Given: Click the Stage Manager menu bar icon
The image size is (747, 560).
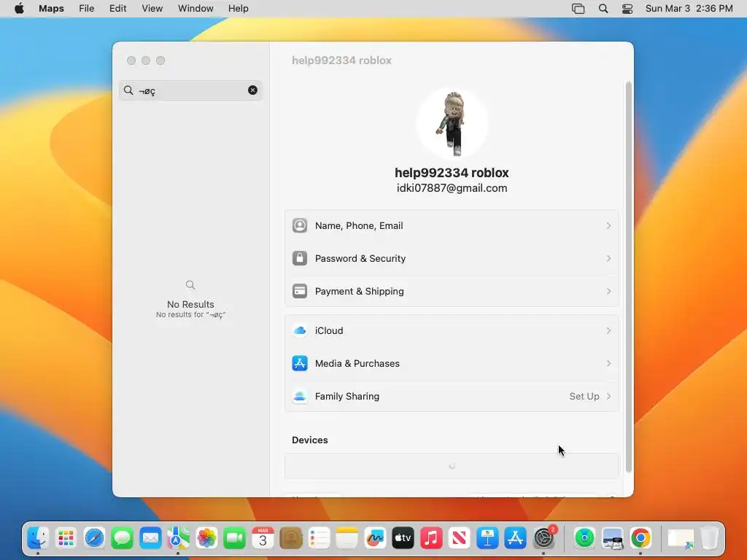Looking at the screenshot, I should (x=578, y=9).
